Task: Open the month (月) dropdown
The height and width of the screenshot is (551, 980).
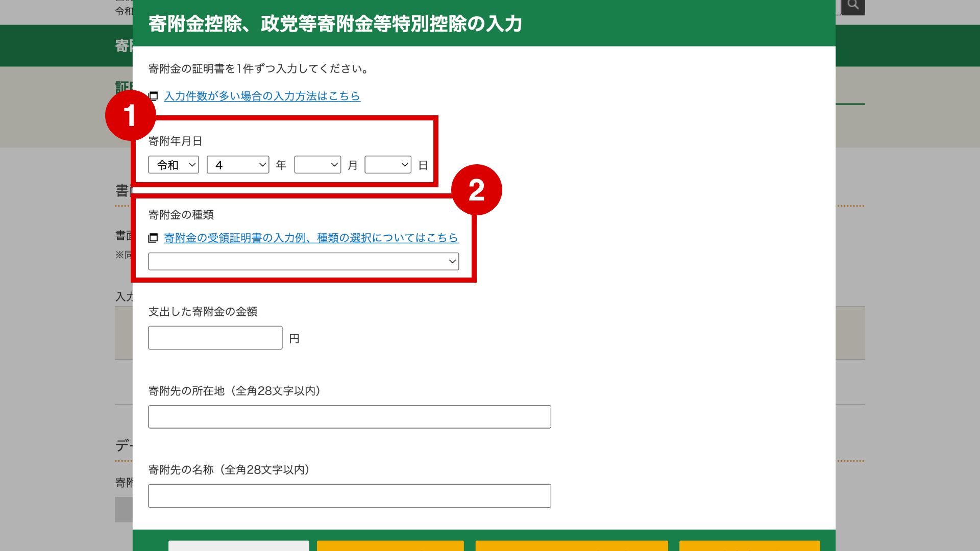Action: [x=317, y=165]
